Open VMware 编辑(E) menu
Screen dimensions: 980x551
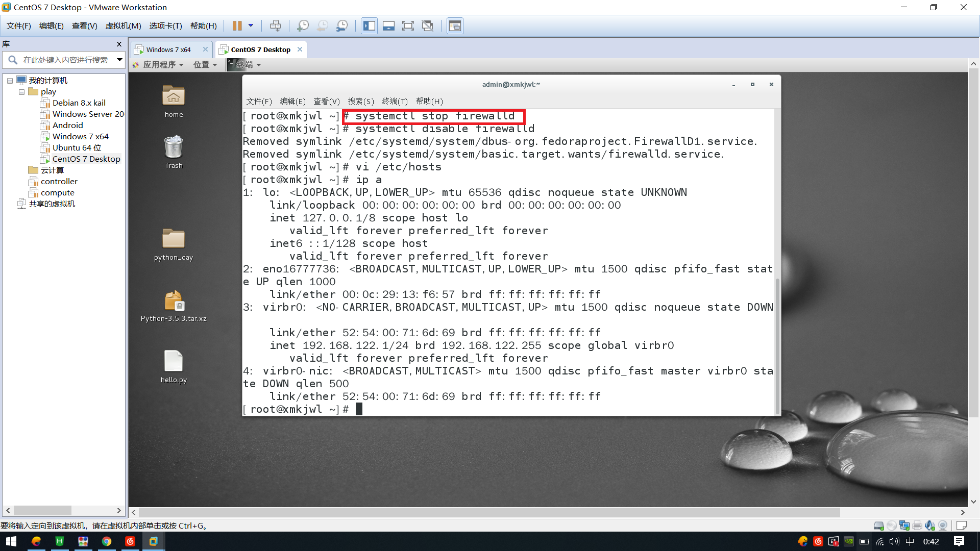click(x=52, y=26)
